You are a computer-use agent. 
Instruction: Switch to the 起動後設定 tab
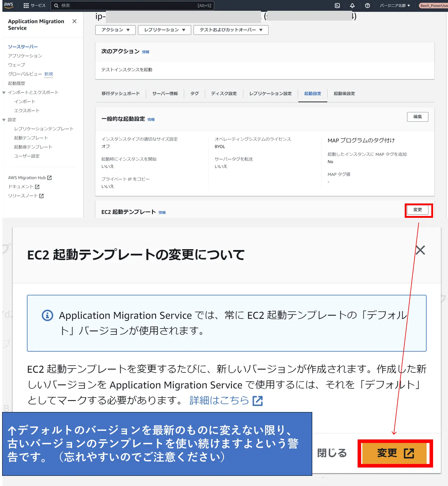pyautogui.click(x=344, y=93)
